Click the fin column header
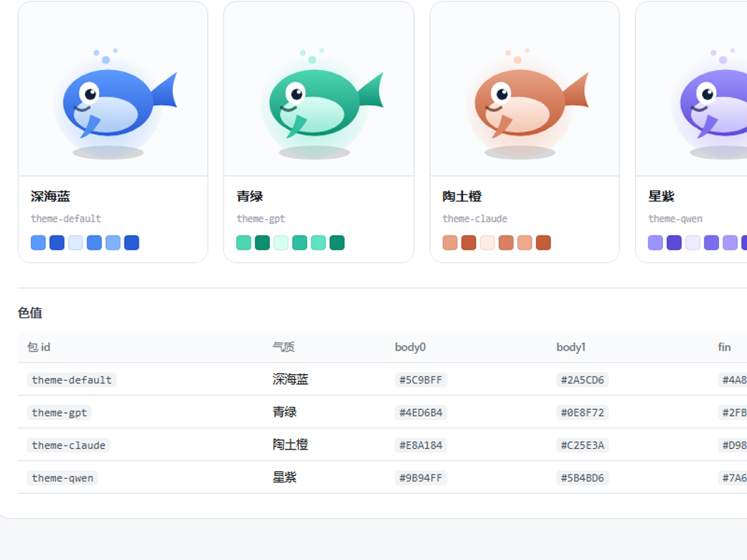 [x=724, y=347]
